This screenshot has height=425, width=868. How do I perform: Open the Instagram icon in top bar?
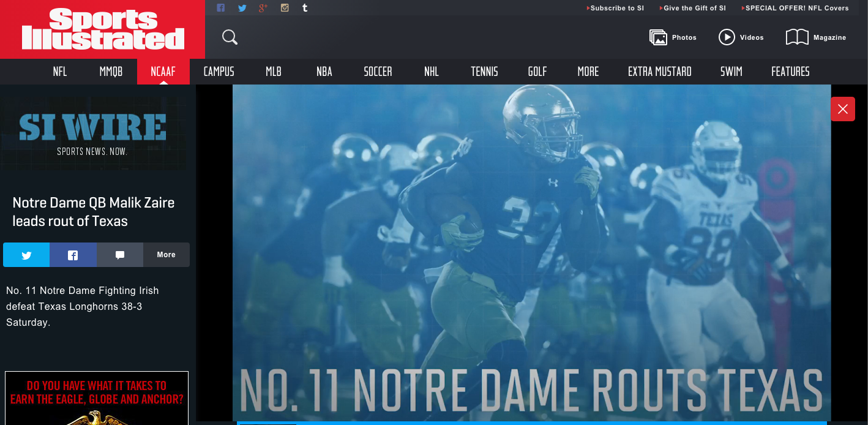pos(285,8)
